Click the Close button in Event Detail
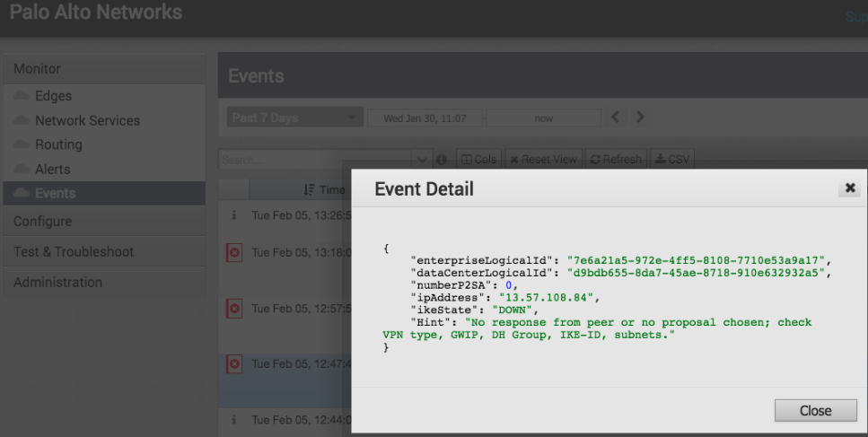 [x=815, y=410]
